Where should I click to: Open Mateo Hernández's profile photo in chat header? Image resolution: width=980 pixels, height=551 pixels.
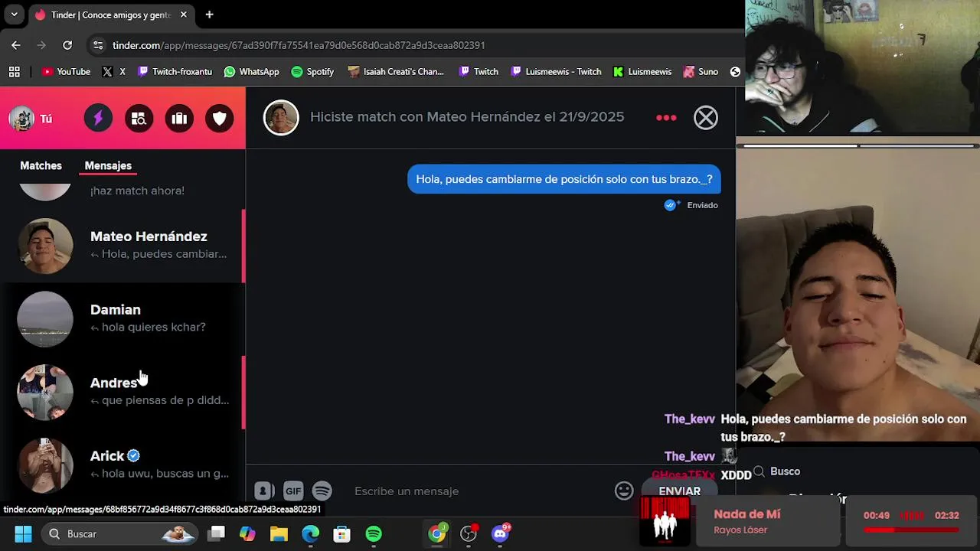281,118
